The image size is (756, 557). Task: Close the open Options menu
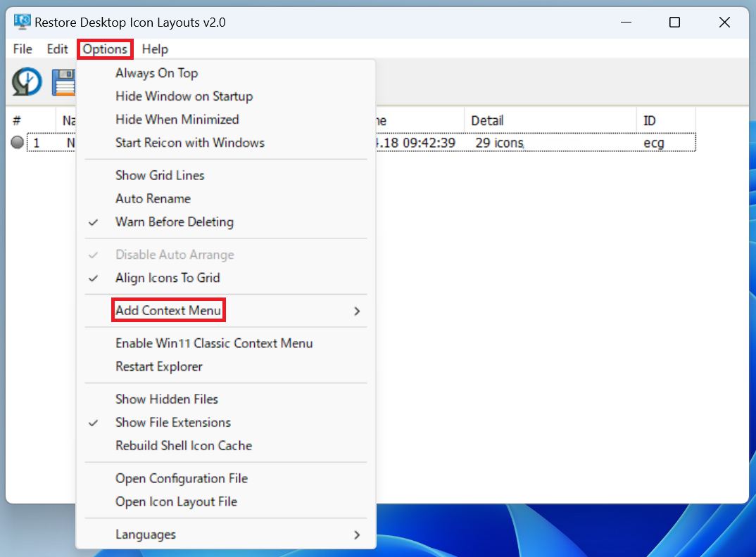coord(105,49)
